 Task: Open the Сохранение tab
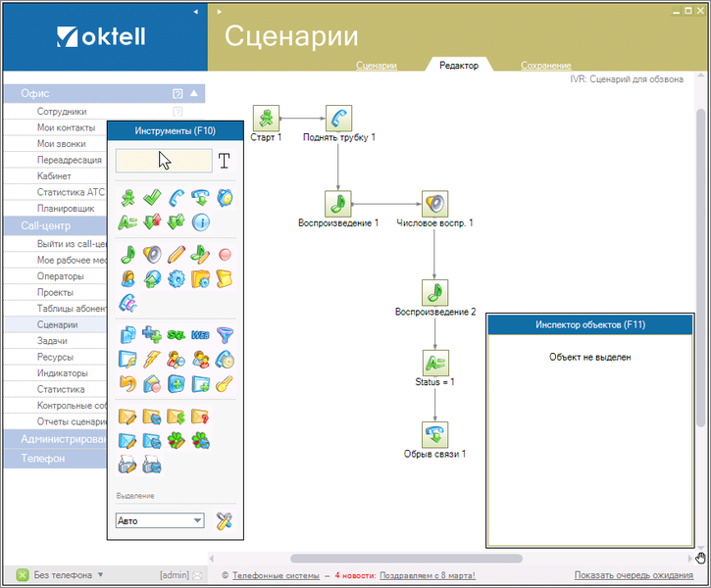pos(546,66)
